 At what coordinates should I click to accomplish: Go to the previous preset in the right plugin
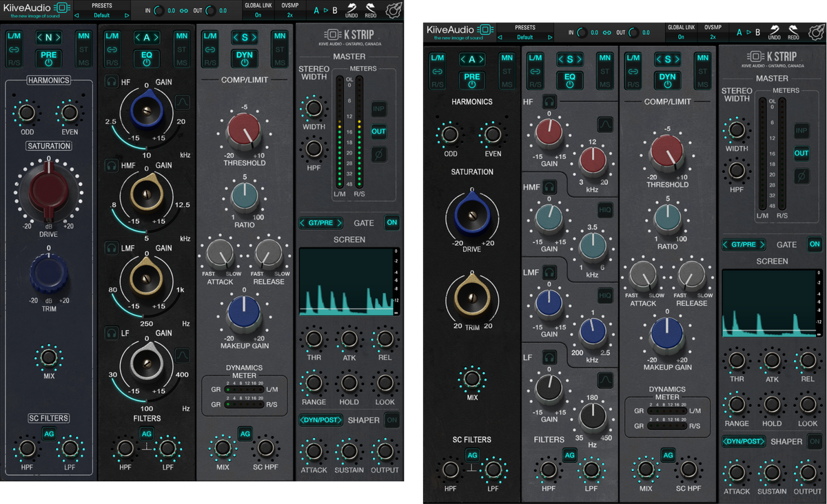tap(499, 37)
